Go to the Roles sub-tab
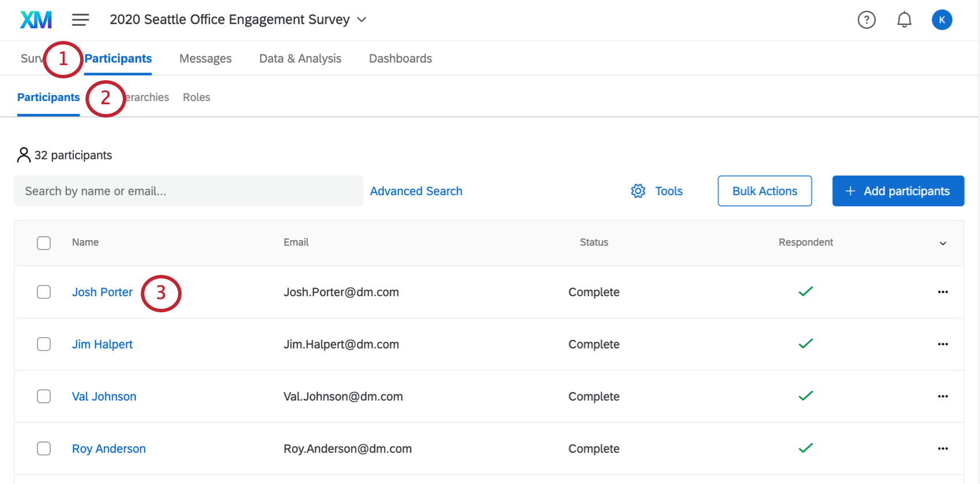The image size is (980, 484). (197, 97)
